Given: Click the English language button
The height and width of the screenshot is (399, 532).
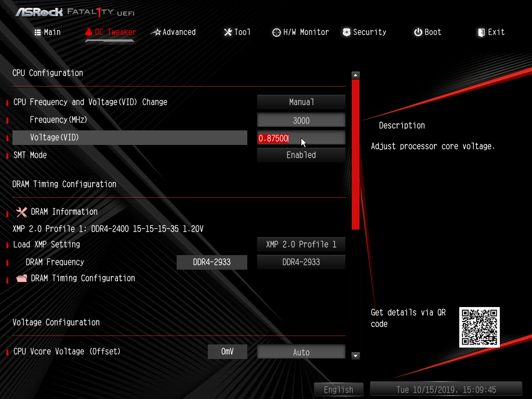Looking at the screenshot, I should (338, 390).
